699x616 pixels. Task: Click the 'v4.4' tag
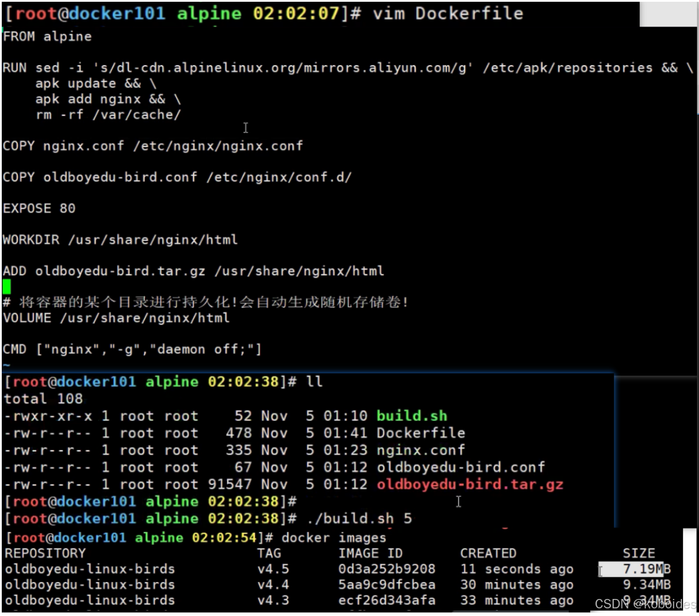(x=273, y=584)
